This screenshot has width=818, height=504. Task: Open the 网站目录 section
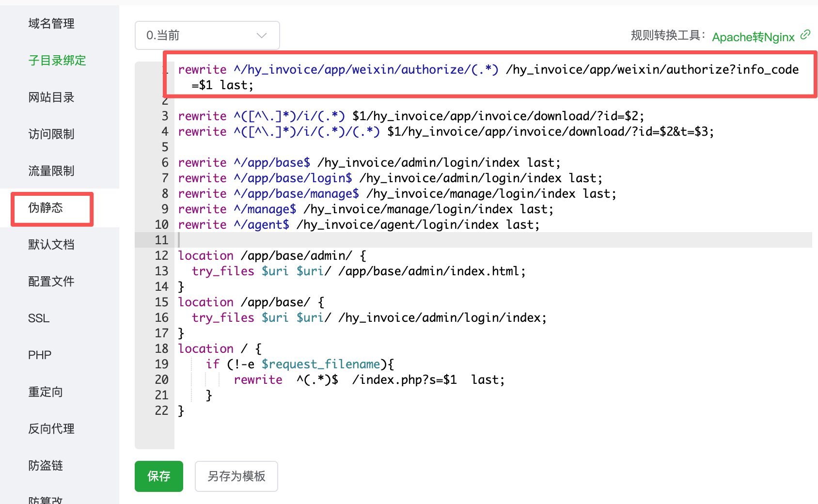click(51, 97)
